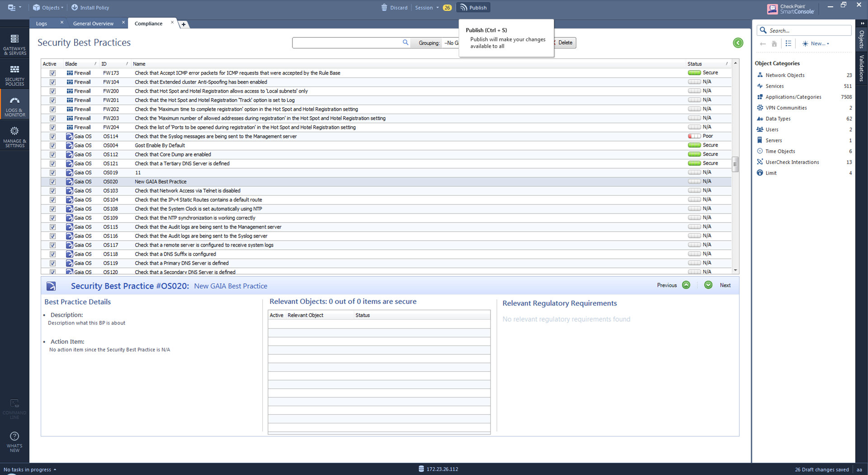
Task: Open the Command Line panel
Action: coord(14,408)
